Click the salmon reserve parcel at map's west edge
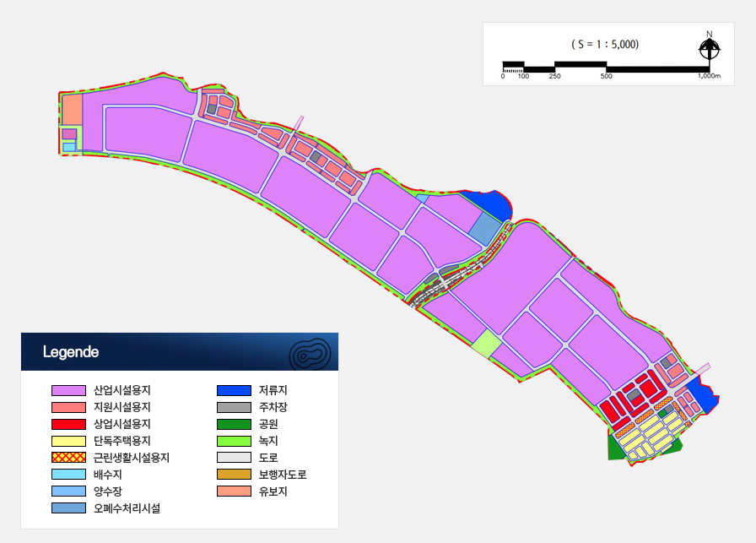 (x=72, y=110)
